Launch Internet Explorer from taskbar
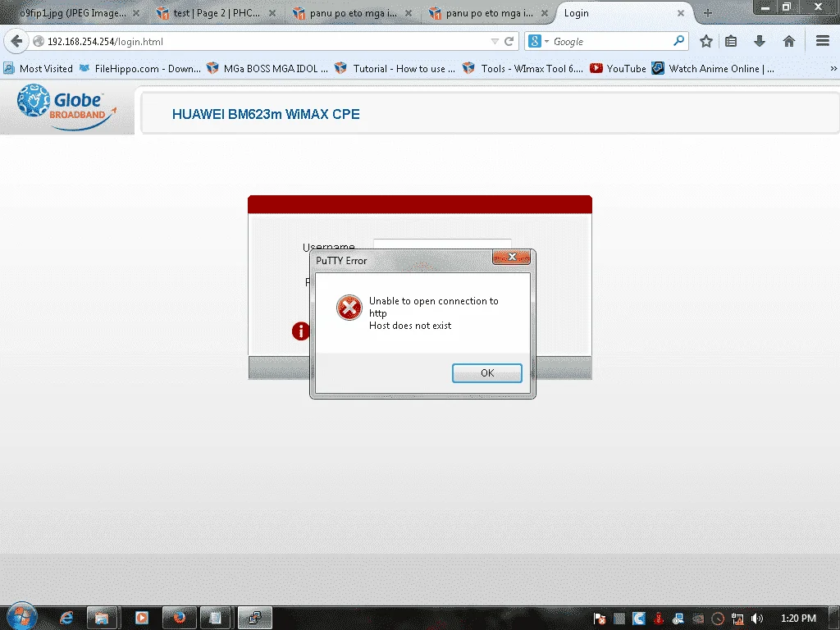840x630 pixels. (66, 619)
